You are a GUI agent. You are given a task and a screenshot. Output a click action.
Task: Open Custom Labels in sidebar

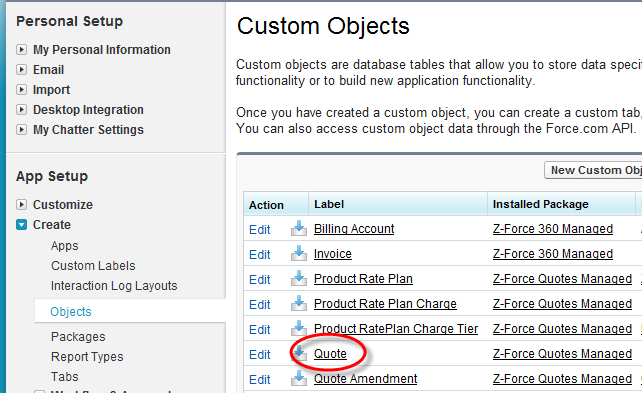coord(93,266)
